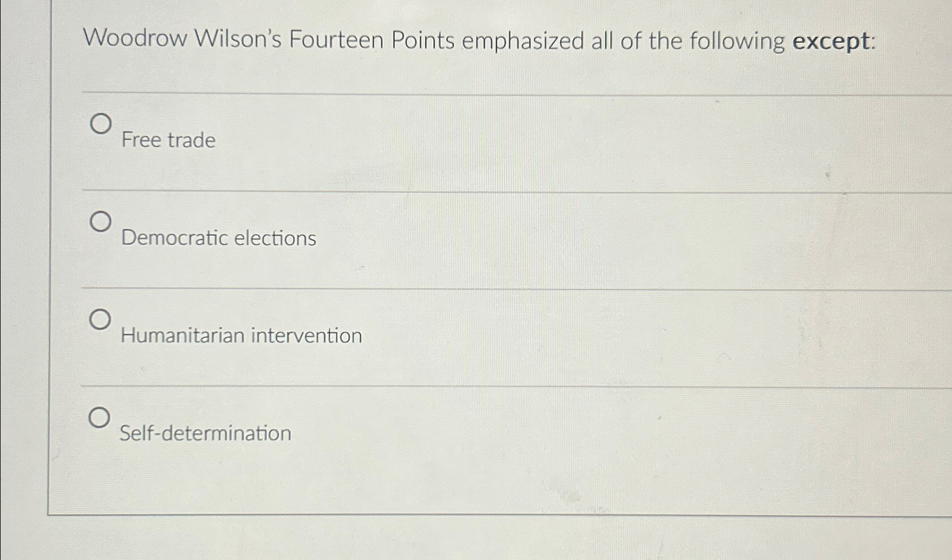
Task: Pick the circle next to Humanitarian intervention
Action: coord(101,320)
